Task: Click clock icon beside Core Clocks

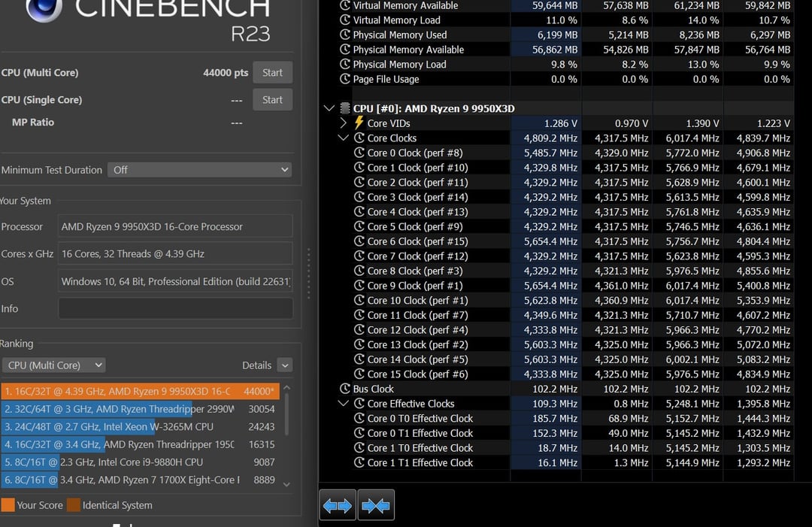Action: [x=359, y=138]
